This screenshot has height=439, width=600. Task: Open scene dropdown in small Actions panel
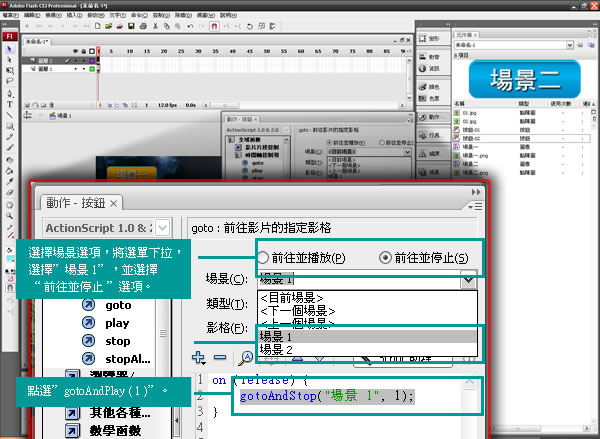[x=407, y=152]
